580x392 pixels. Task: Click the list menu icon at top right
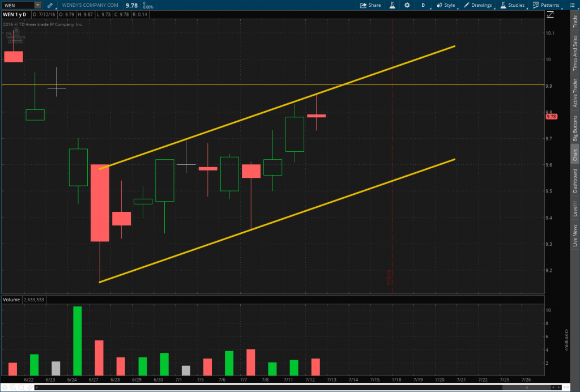pos(573,5)
